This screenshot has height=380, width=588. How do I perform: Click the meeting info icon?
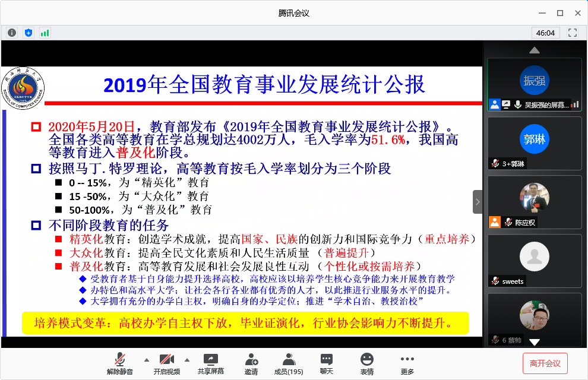[x=12, y=33]
